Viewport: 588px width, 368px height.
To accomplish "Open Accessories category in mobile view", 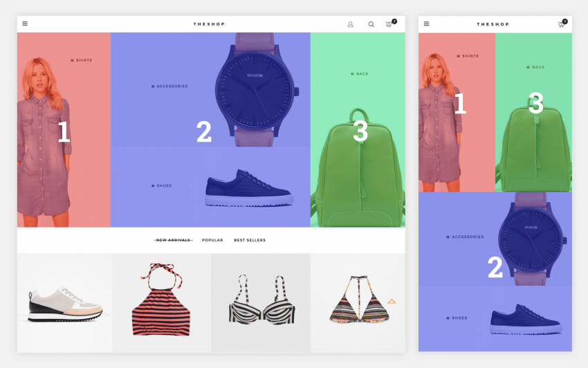I will coord(468,237).
